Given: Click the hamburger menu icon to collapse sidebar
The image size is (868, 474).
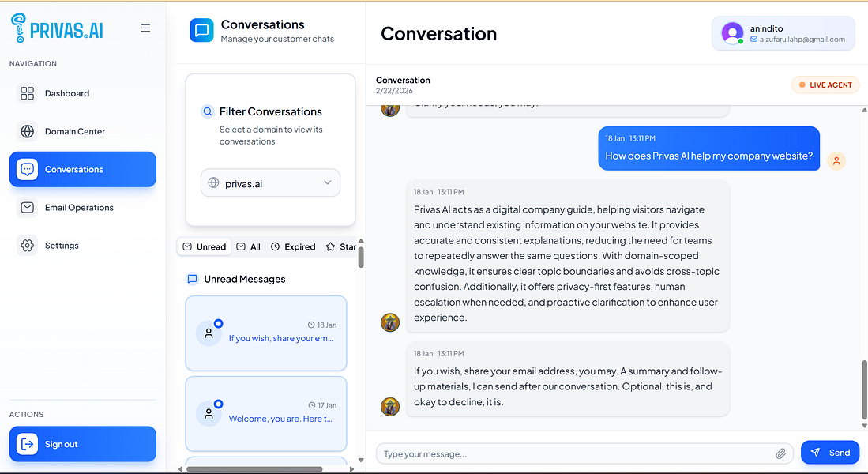Looking at the screenshot, I should click(x=145, y=28).
